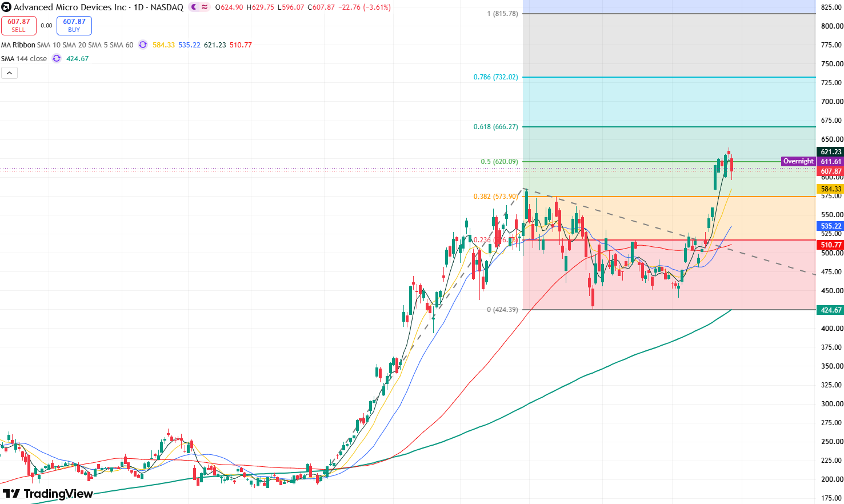This screenshot has width=844, height=504.
Task: Click the open price O624.90
Action: 229,7
